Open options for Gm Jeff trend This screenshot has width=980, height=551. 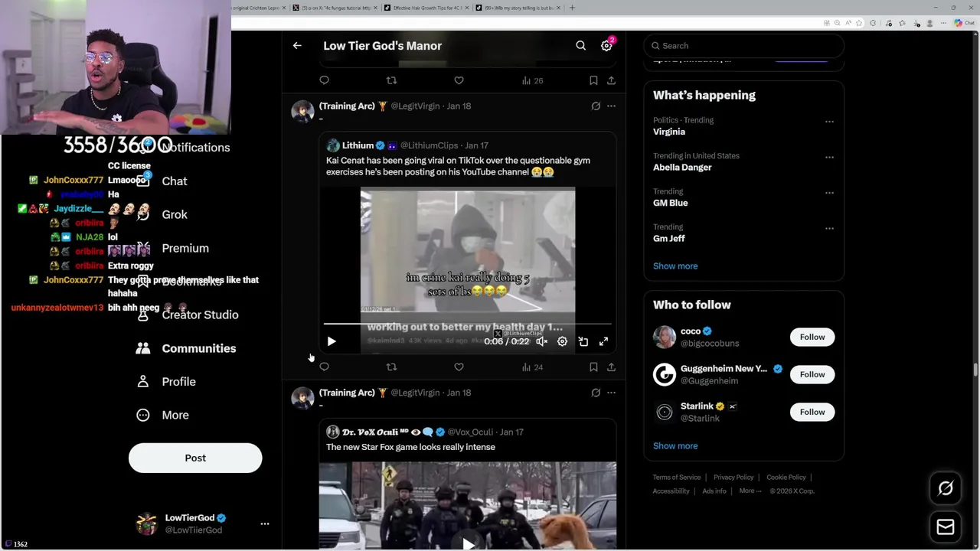[829, 229]
